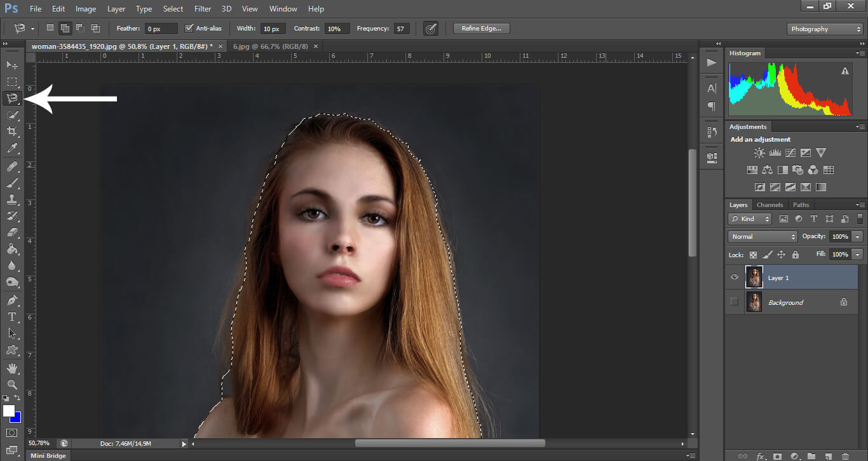
Task: Toggle the Anti-alias checkbox
Action: coord(189,29)
